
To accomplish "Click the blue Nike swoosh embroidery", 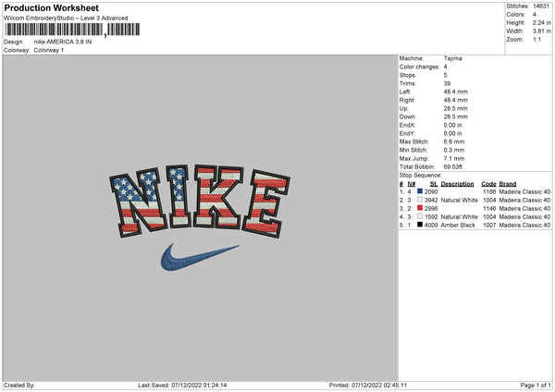I will 200,257.
